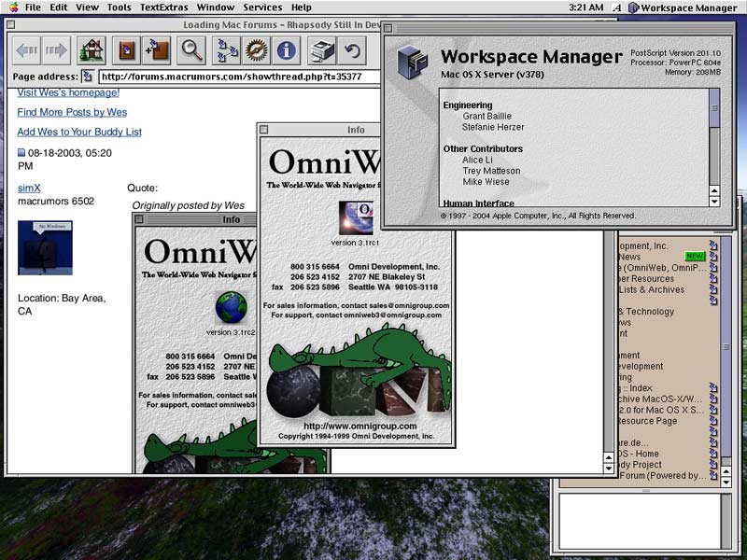
Task: Open the Help menu
Action: 301,7
